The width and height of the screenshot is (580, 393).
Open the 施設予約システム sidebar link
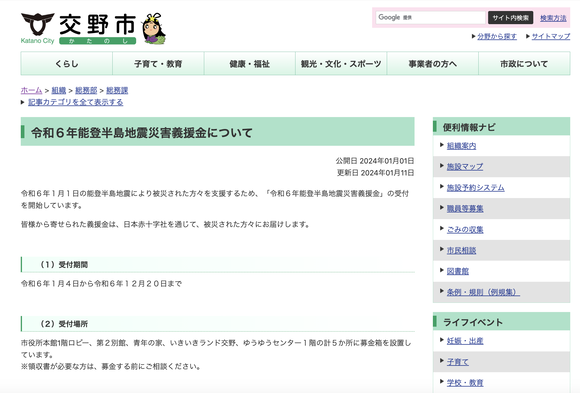coord(475,188)
